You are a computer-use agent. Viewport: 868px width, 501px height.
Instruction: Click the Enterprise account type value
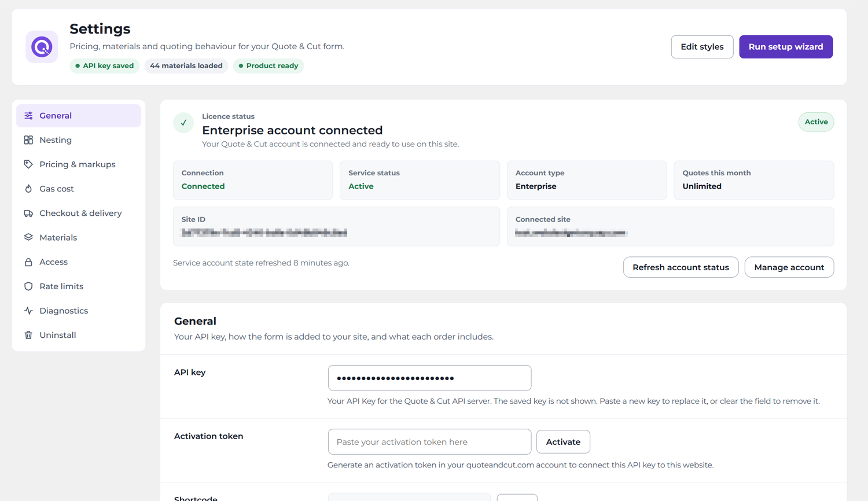(x=536, y=186)
